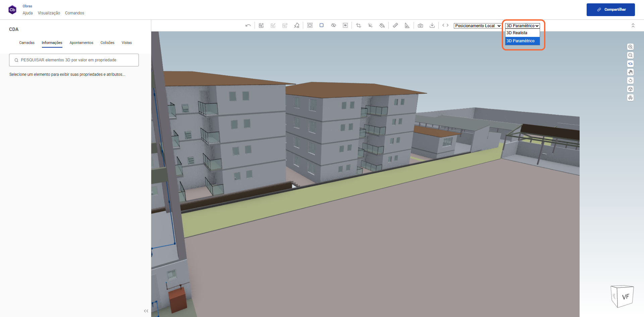
Task: Take a snapshot with the camera icon
Action: point(420,25)
